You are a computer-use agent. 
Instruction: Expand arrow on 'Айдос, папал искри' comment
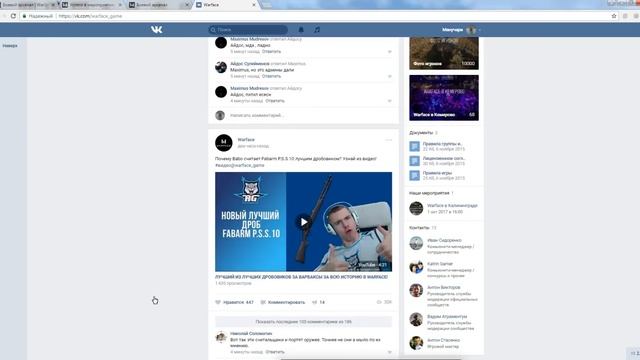(389, 101)
